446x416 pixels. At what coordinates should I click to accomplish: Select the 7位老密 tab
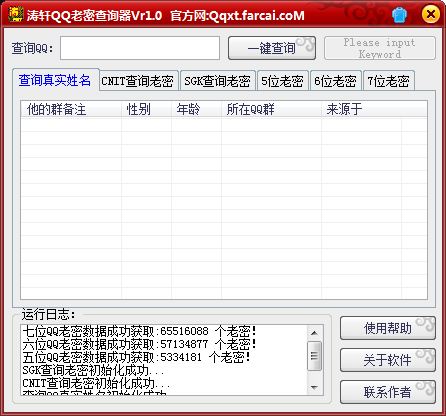click(389, 81)
